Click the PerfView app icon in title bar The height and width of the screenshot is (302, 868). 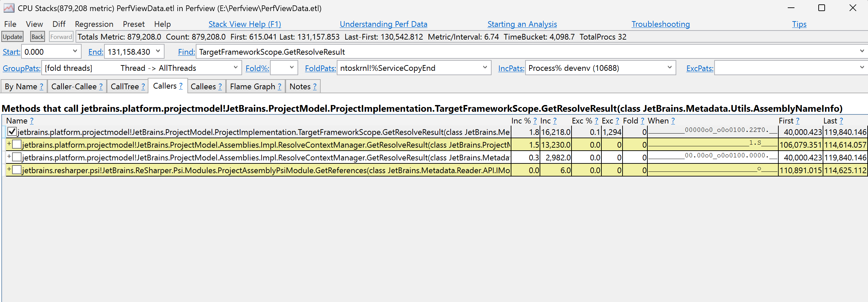pyautogui.click(x=9, y=8)
